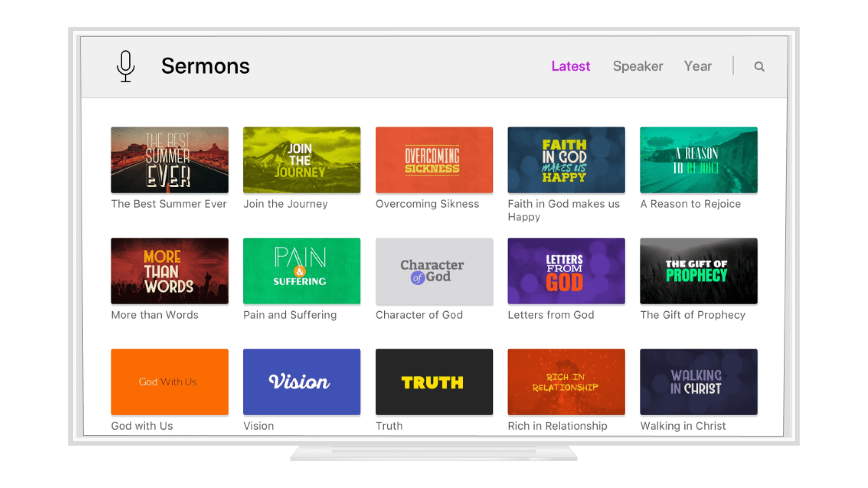
Task: Switch to the Speaker filter tab
Action: [x=637, y=66]
